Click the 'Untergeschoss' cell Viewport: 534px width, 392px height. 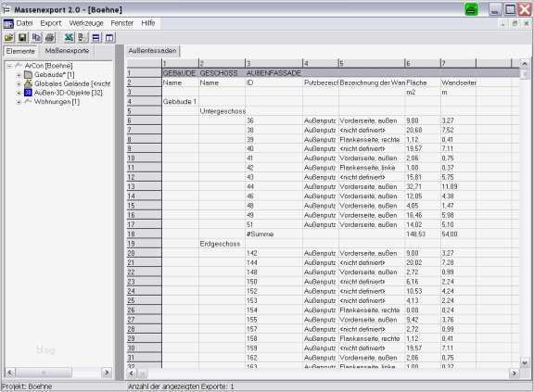coord(222,111)
